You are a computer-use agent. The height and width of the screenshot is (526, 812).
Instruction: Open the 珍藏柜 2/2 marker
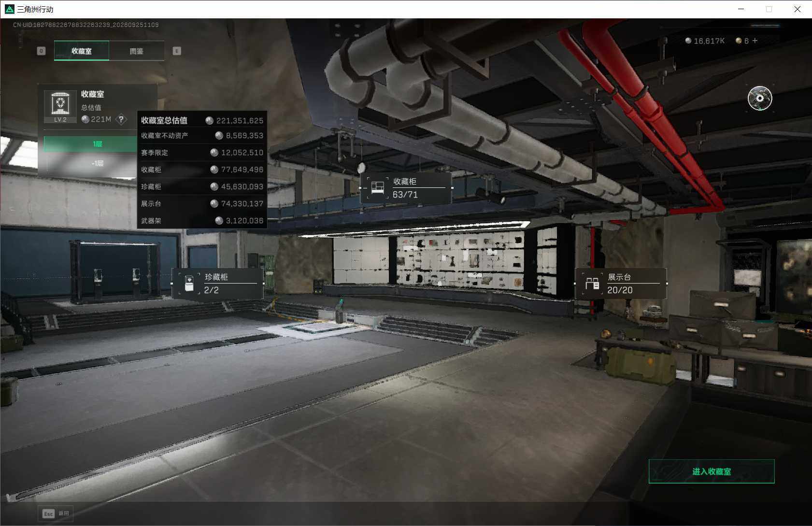point(218,284)
